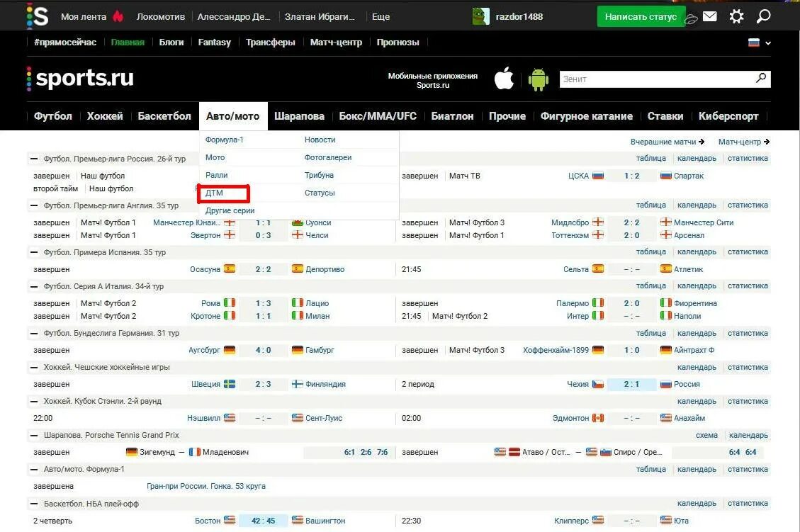This screenshot has height=532, width=800.
Task: Open the Киберспорт section tab
Action: pyautogui.click(x=728, y=116)
